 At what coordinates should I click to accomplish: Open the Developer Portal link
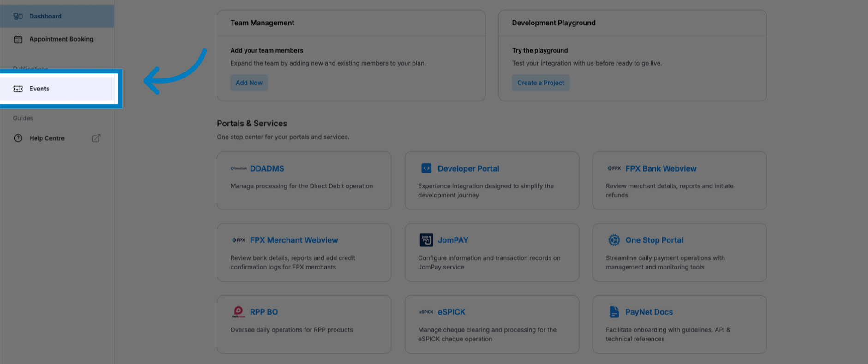point(468,168)
